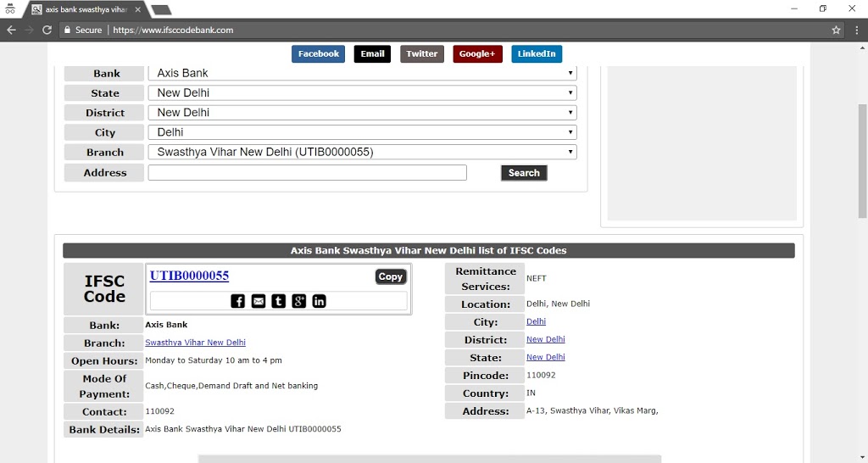Click the Search button
The width and height of the screenshot is (868, 463).
point(524,173)
